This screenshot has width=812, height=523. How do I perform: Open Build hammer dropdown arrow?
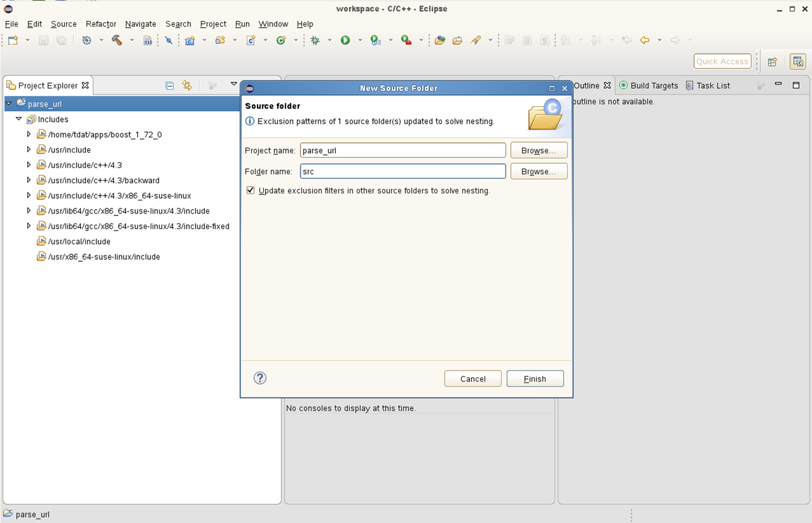pos(132,40)
